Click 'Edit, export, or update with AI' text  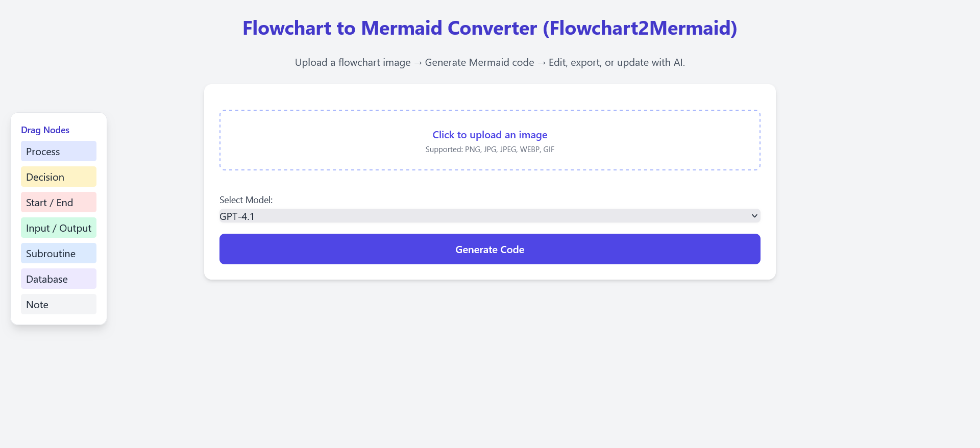pyautogui.click(x=616, y=62)
